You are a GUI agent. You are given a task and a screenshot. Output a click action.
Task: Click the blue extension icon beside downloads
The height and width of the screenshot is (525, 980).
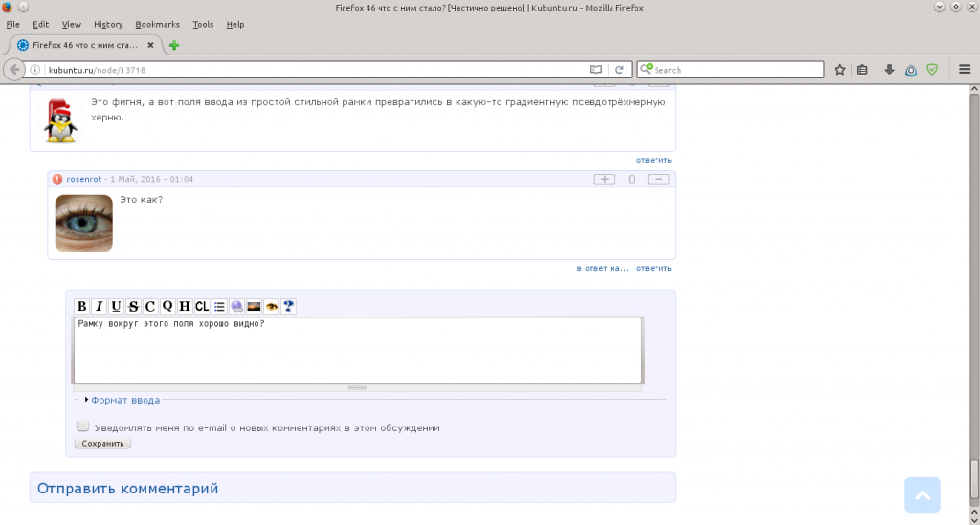911,70
